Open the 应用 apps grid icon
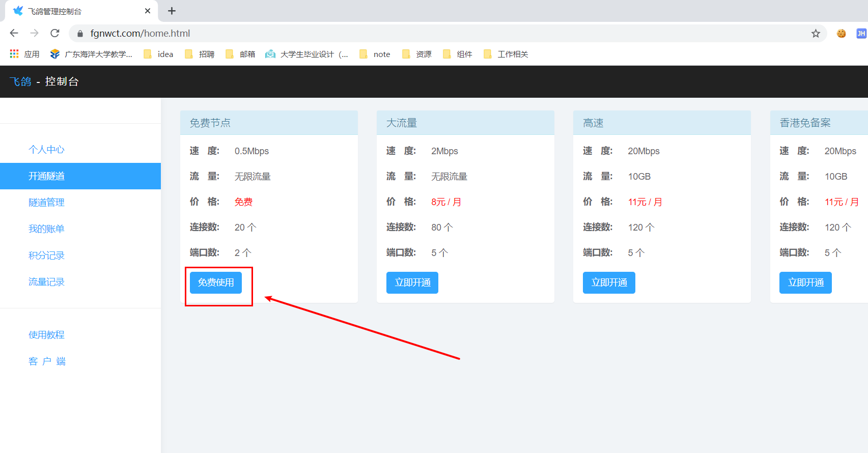Screen dimensions: 868x453 [x=14, y=54]
